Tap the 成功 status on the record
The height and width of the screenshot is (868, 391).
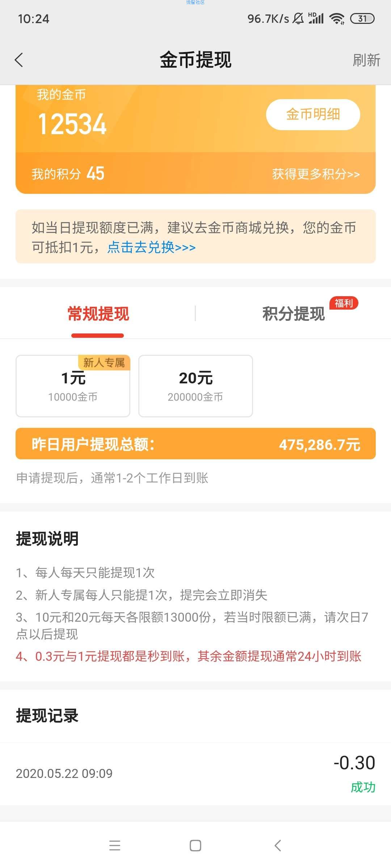tap(363, 787)
